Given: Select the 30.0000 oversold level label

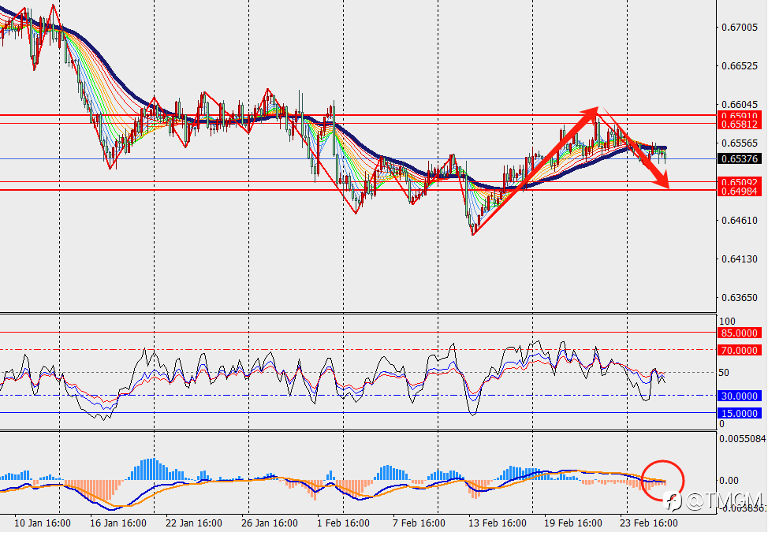Looking at the screenshot, I should point(740,396).
